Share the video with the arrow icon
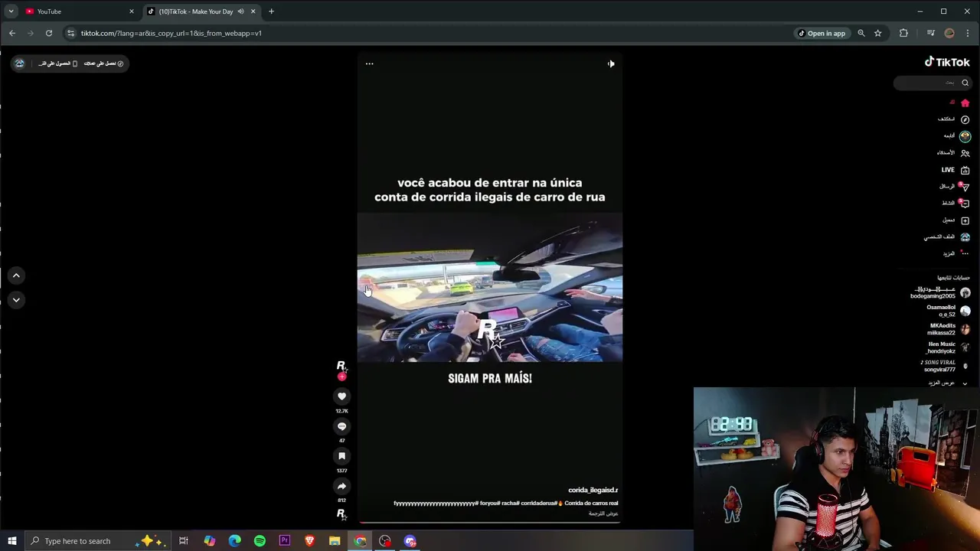 coord(341,486)
